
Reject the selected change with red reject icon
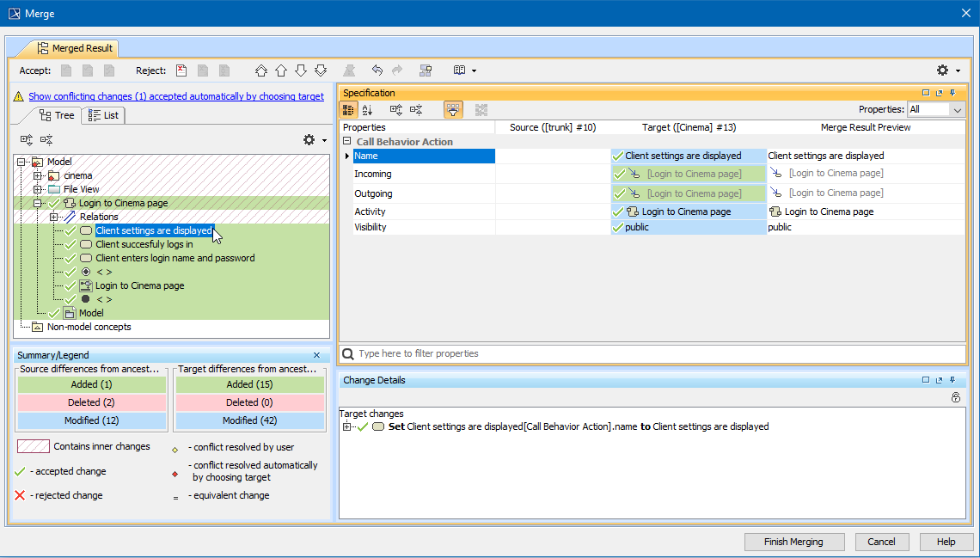tap(181, 71)
